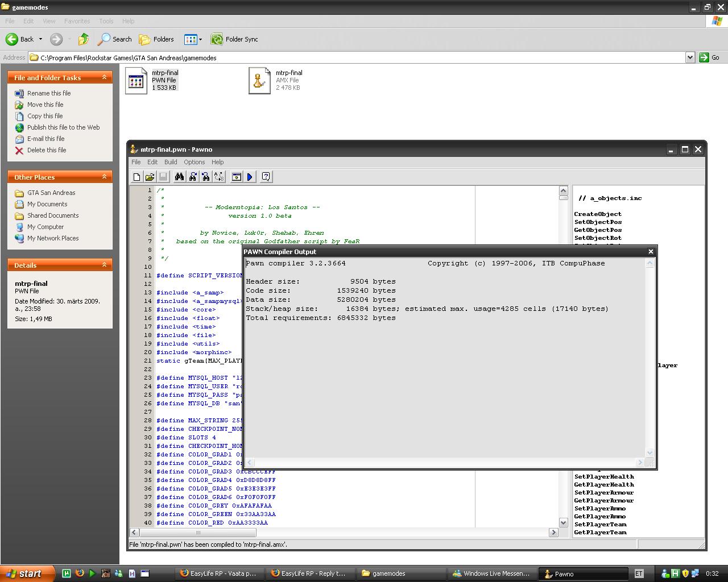Open the Build menu in Pawno
This screenshot has height=582, width=728.
(171, 162)
